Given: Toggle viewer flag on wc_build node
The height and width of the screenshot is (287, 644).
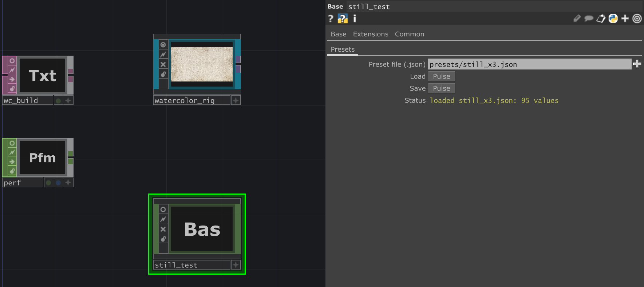Looking at the screenshot, I should [12, 61].
